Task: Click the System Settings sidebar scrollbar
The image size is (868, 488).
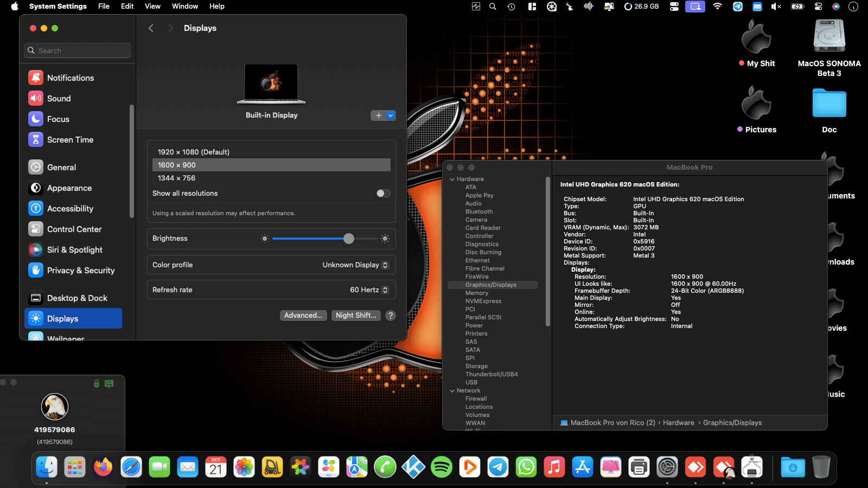Action: (131, 162)
